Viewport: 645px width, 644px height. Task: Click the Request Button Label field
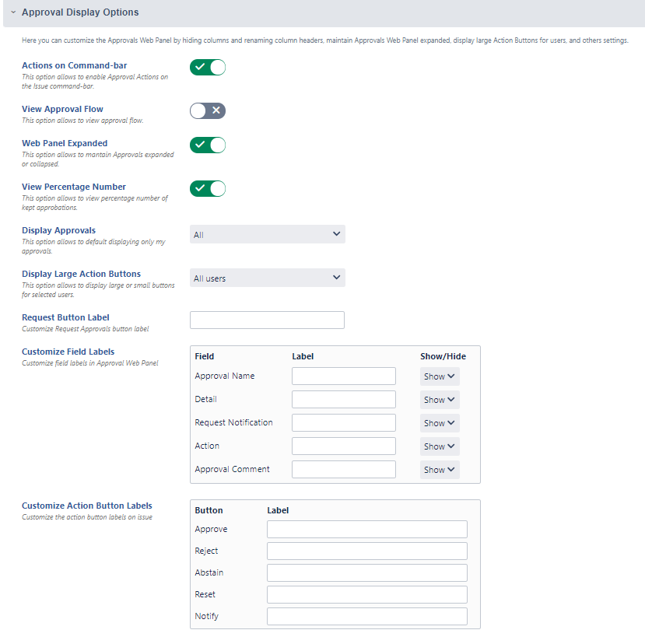267,320
